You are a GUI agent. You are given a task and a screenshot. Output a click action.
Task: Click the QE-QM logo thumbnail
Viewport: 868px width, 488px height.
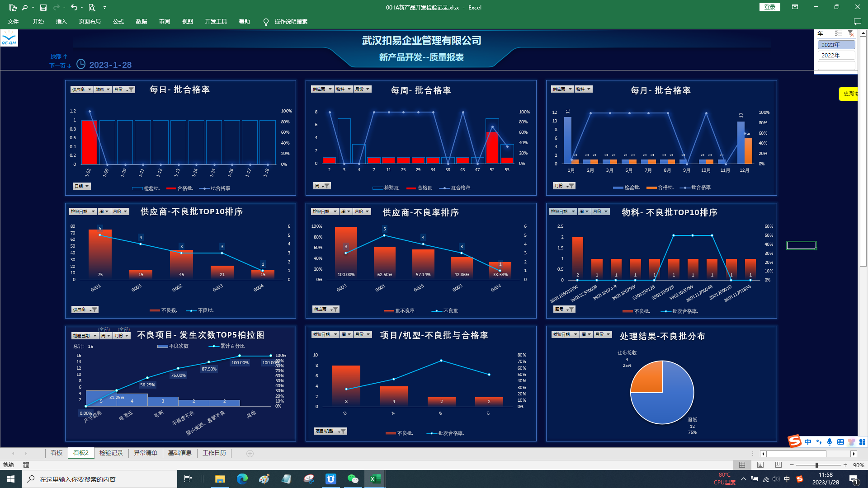click(9, 38)
